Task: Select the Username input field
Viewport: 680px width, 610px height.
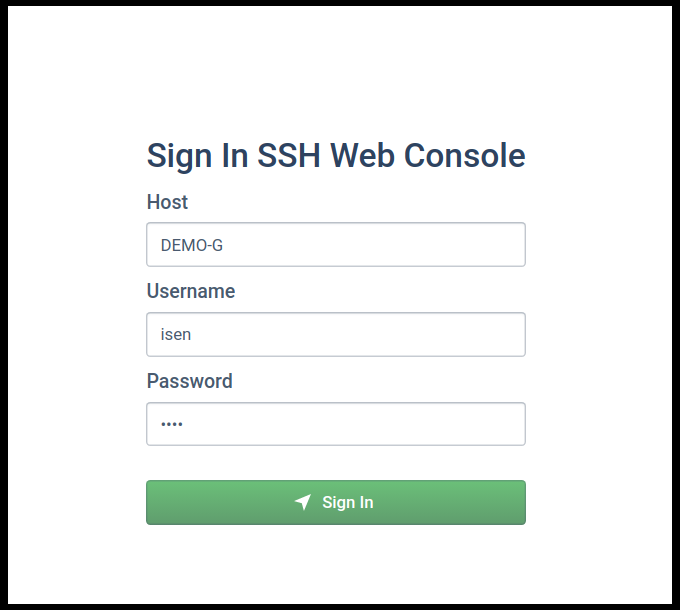Action: tap(335, 334)
